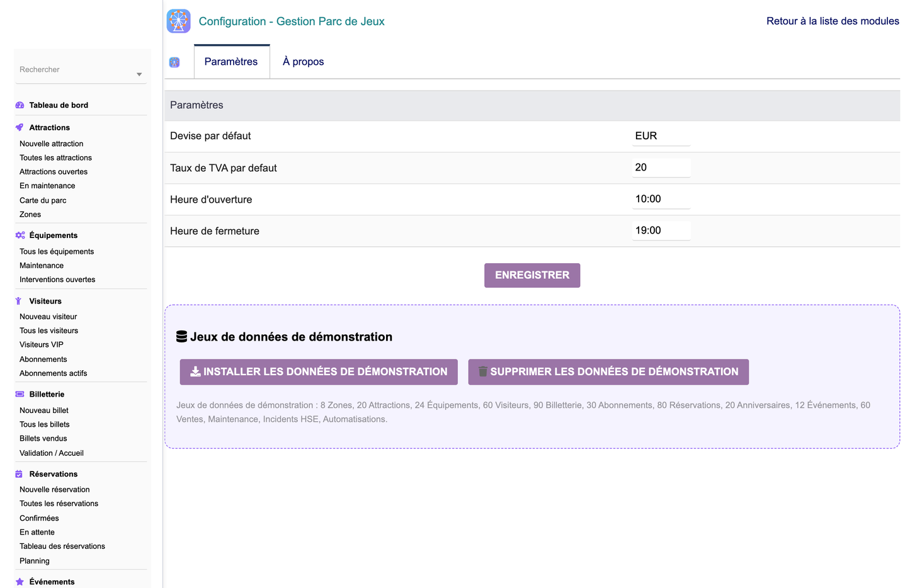The width and height of the screenshot is (910, 588).
Task: Open the Rechercher dropdown arrow
Action: 139,74
